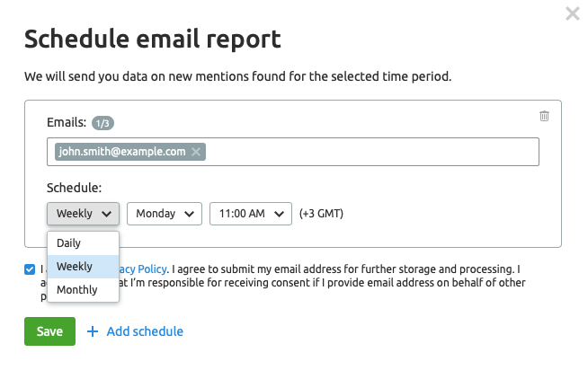Screen dimensions: 588x370
Task: Click the plus icon beside Add schedule
Action: click(93, 331)
